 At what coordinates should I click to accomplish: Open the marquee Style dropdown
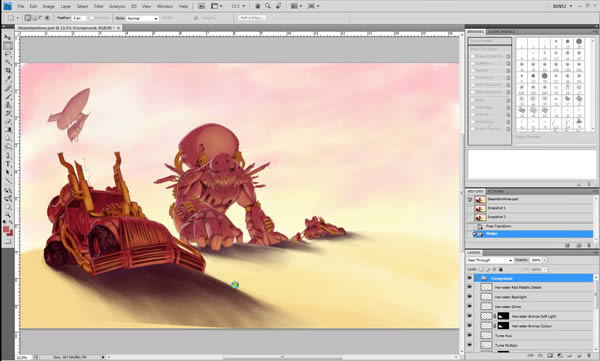click(142, 18)
